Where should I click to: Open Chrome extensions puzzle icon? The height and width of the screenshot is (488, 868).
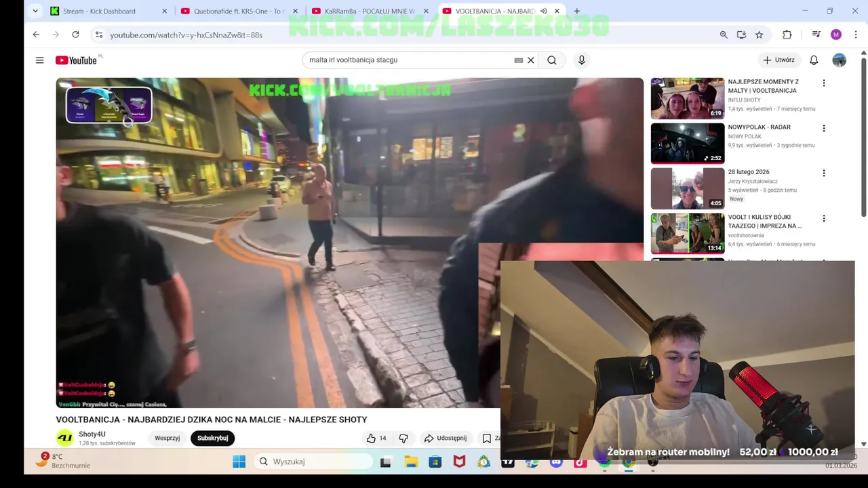[787, 35]
